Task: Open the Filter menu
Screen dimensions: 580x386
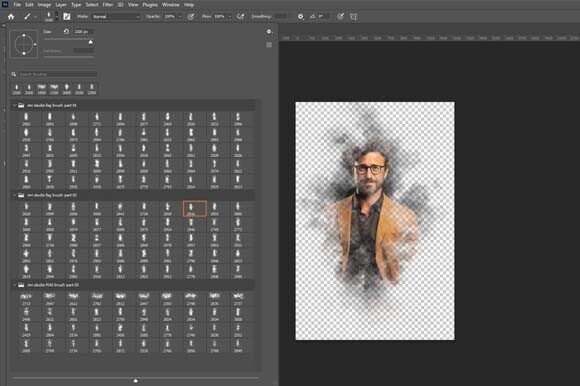Action: [107, 5]
